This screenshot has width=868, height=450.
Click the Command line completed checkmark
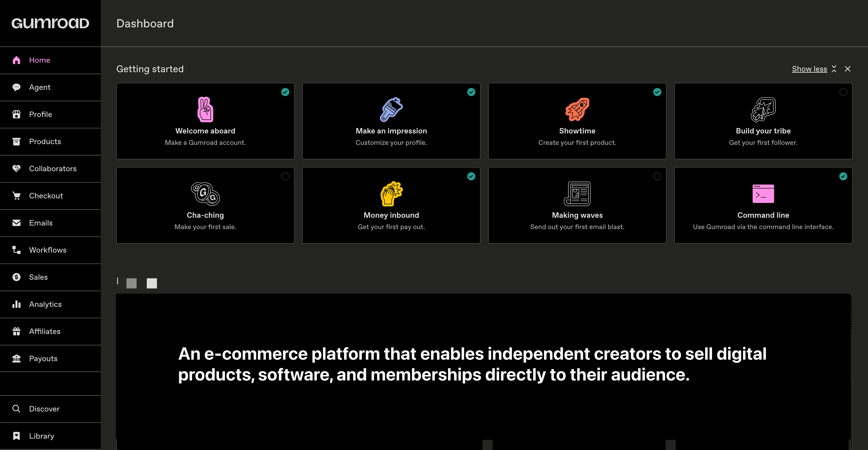[x=843, y=176]
